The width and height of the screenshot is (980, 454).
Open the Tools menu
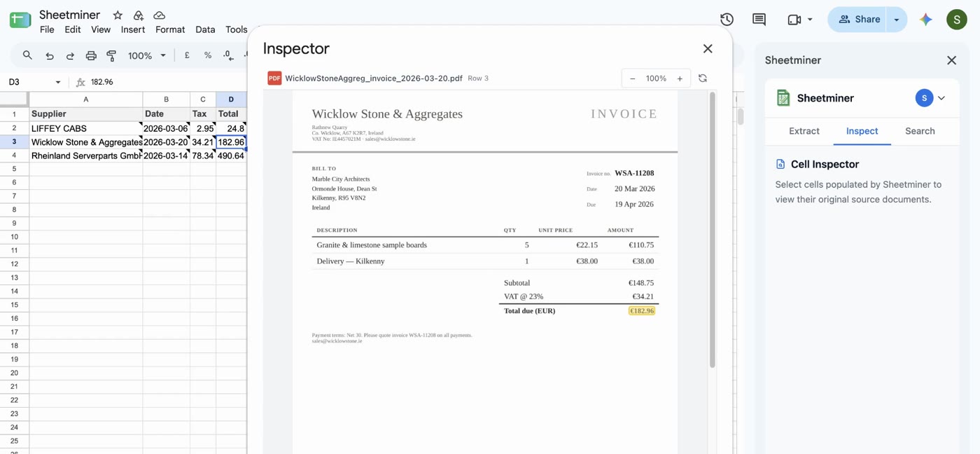pos(236,29)
